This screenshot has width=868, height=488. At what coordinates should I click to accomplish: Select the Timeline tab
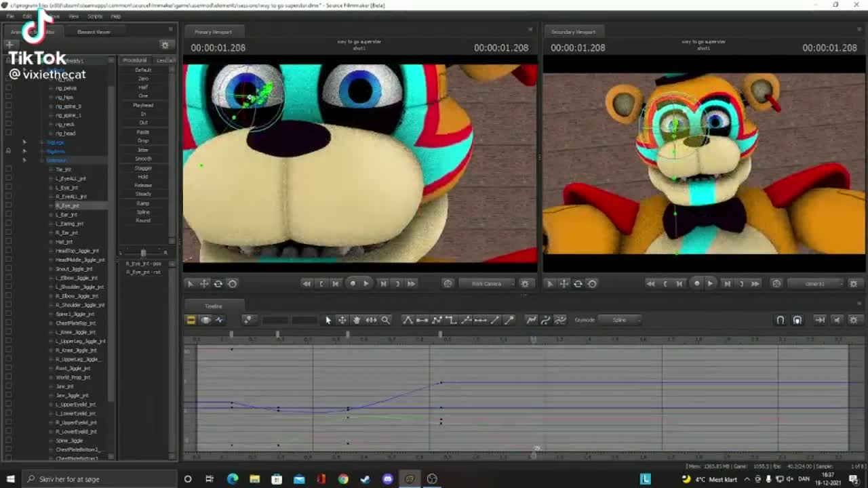click(214, 306)
